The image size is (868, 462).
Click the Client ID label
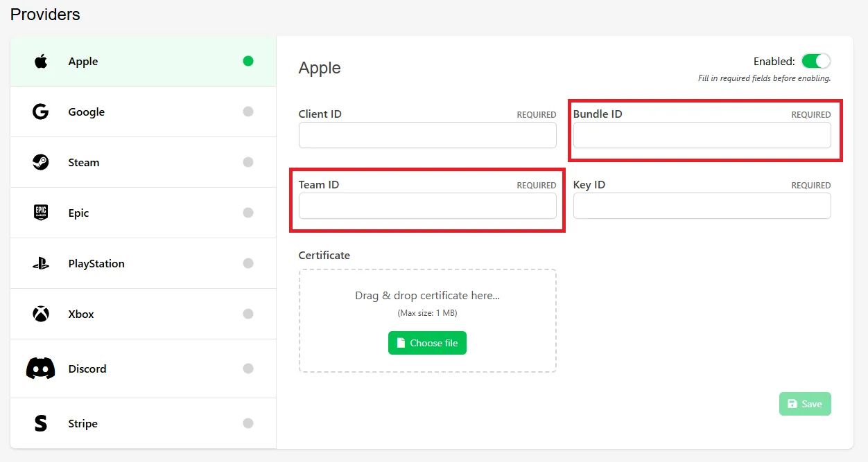pyautogui.click(x=320, y=114)
